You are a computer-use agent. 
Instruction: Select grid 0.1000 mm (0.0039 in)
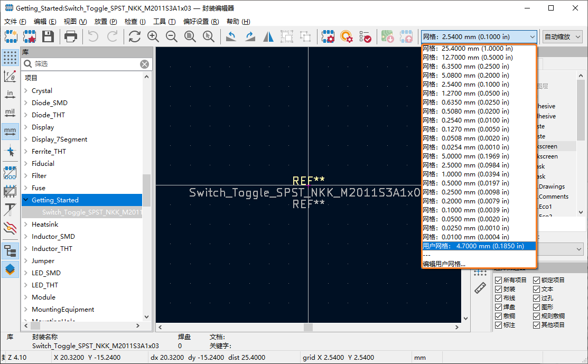point(479,210)
